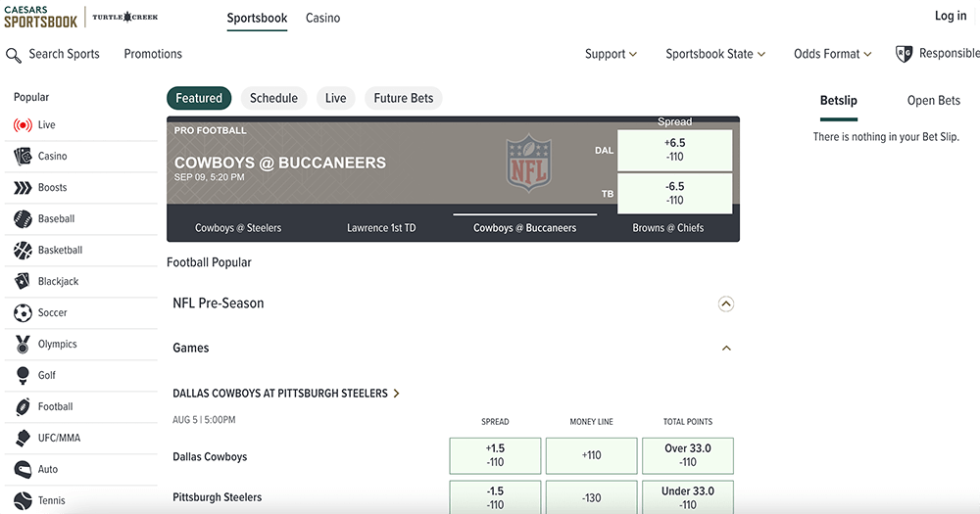Open Olympics in Popular sidebar
Viewport: 980px width, 514px height.
[81, 344]
